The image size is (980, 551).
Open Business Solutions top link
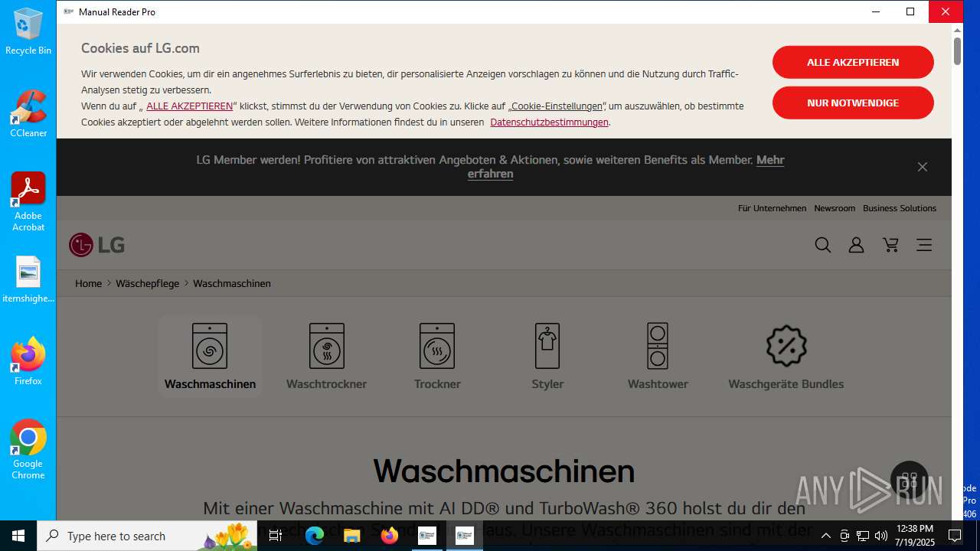tap(900, 208)
